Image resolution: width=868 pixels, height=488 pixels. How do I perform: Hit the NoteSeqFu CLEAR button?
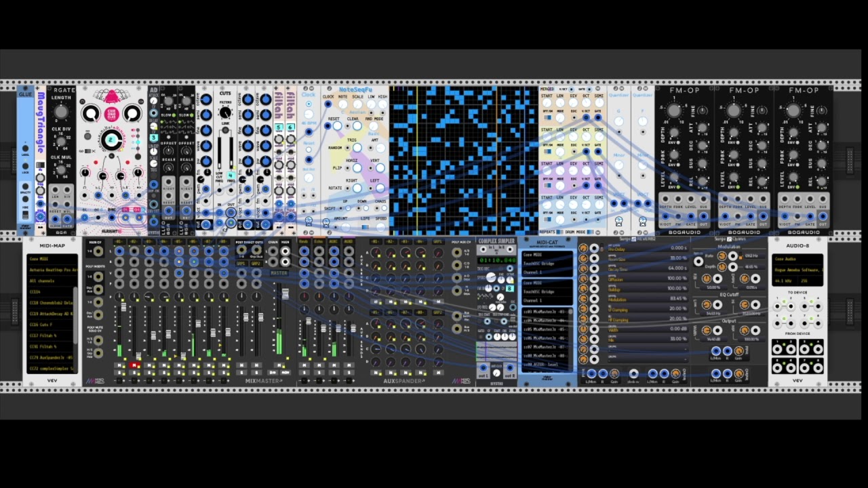click(x=357, y=127)
